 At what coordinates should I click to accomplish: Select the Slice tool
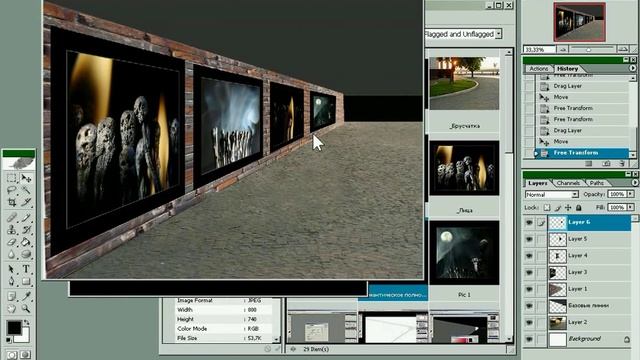tap(26, 202)
